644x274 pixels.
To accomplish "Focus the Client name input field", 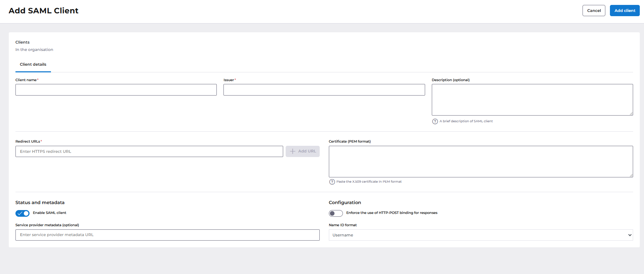I will (116, 90).
